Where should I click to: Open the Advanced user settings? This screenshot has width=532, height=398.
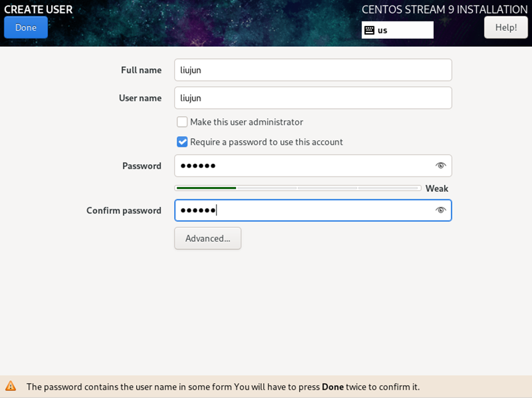(208, 239)
